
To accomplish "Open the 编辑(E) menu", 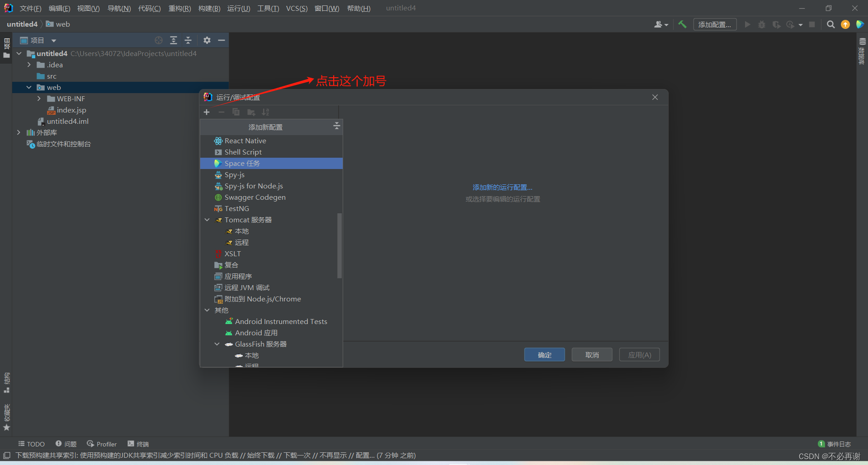I will [x=59, y=8].
